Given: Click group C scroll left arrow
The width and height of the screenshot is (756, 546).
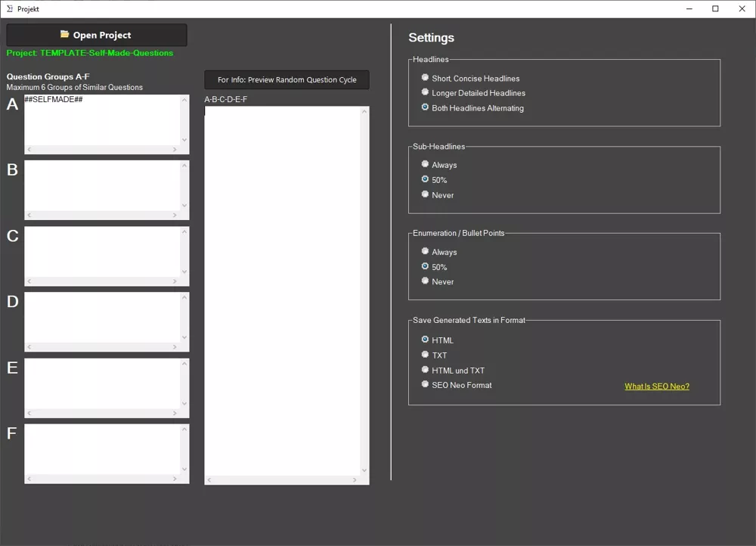Looking at the screenshot, I should [x=29, y=281].
